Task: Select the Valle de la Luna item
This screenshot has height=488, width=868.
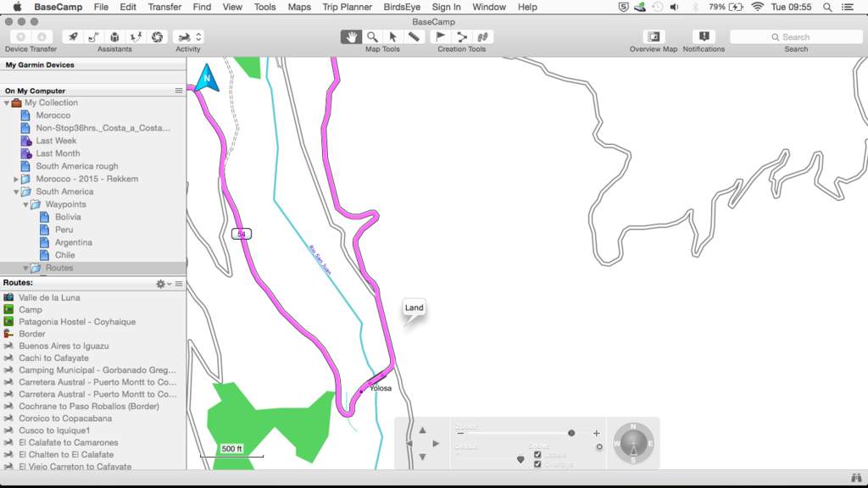Action: pos(49,297)
